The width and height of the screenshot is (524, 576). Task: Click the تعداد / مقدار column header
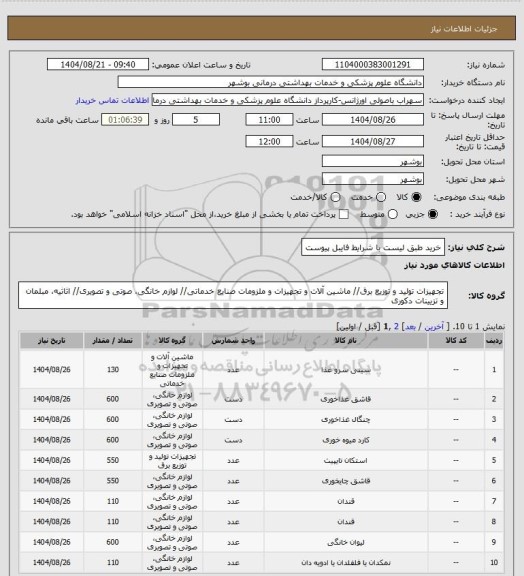[x=113, y=341]
